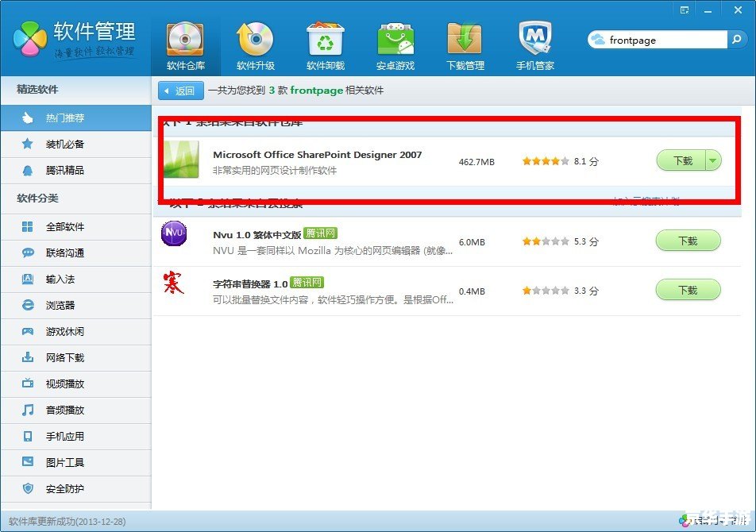Image resolution: width=756 pixels, height=532 pixels.
Task: Click the shield icon beside 安全防护
Action: tap(28, 488)
